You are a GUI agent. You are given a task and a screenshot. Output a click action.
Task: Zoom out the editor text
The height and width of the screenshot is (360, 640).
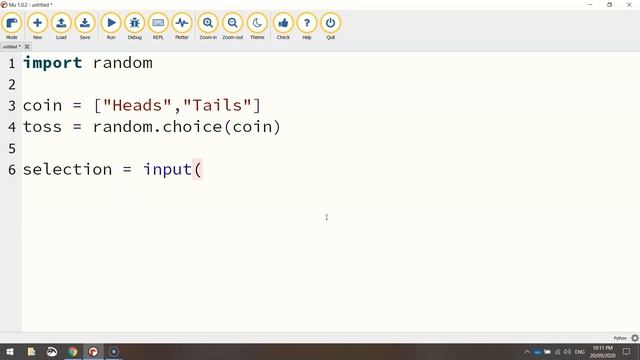coord(232,26)
